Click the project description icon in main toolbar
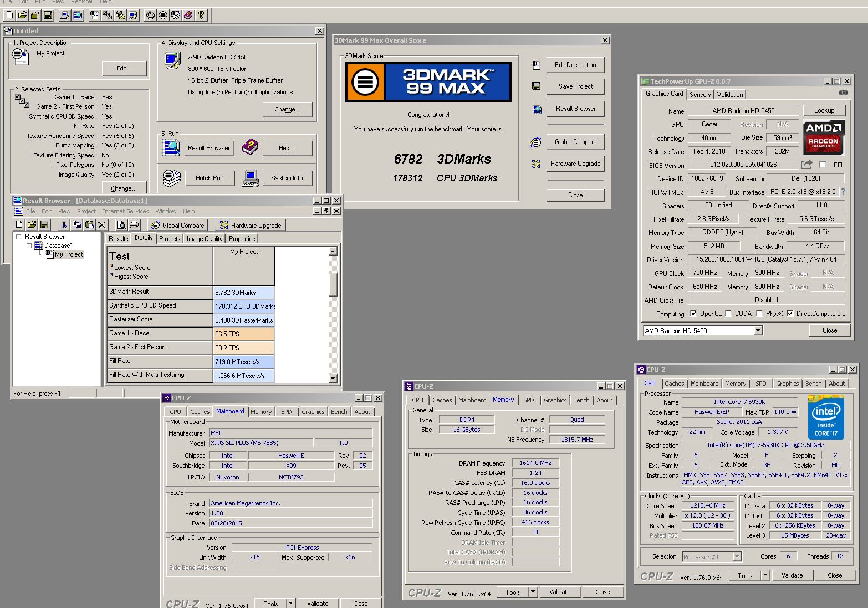The image size is (868, 608). [x=95, y=15]
